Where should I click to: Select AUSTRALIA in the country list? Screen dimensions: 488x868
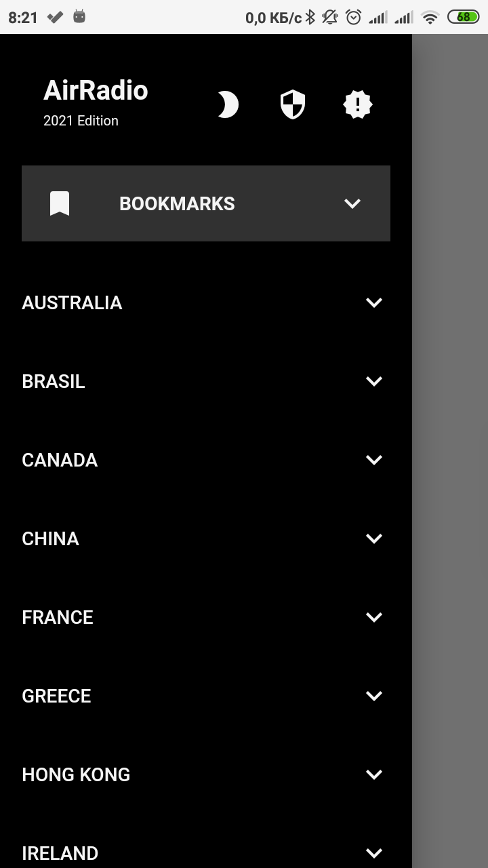(x=72, y=302)
